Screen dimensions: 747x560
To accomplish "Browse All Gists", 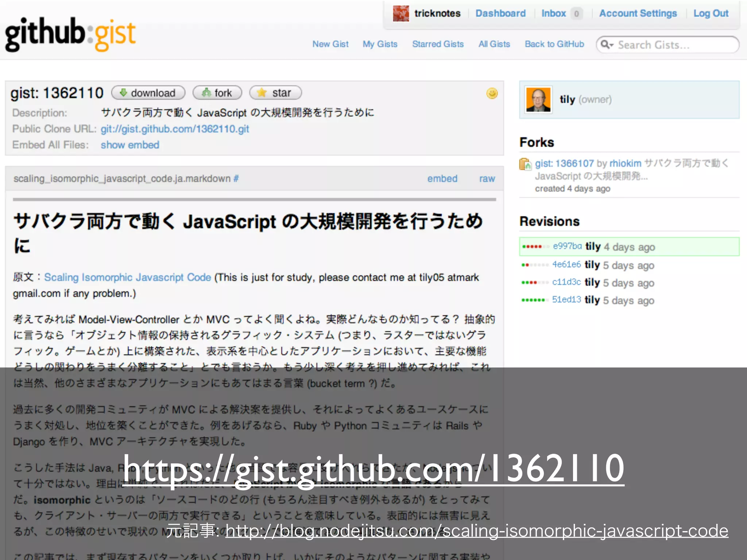I will pyautogui.click(x=494, y=44).
